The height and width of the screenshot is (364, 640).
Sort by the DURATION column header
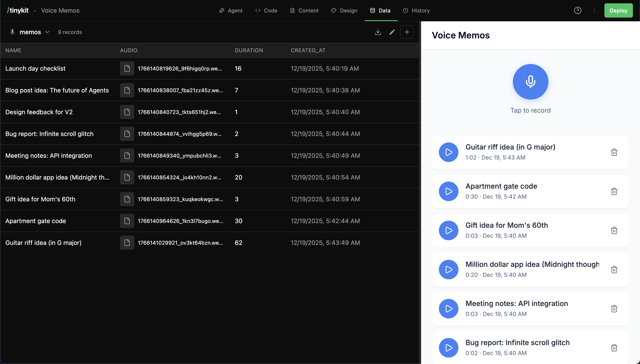point(249,50)
